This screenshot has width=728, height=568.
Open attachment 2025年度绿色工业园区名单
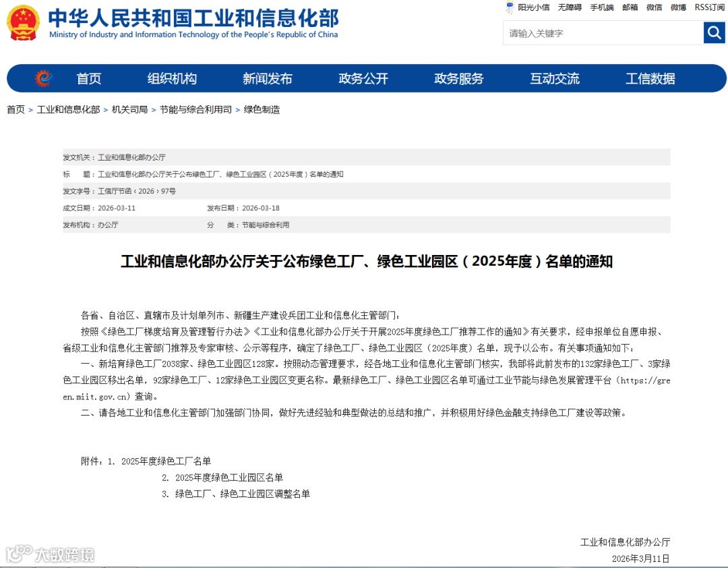point(229,478)
